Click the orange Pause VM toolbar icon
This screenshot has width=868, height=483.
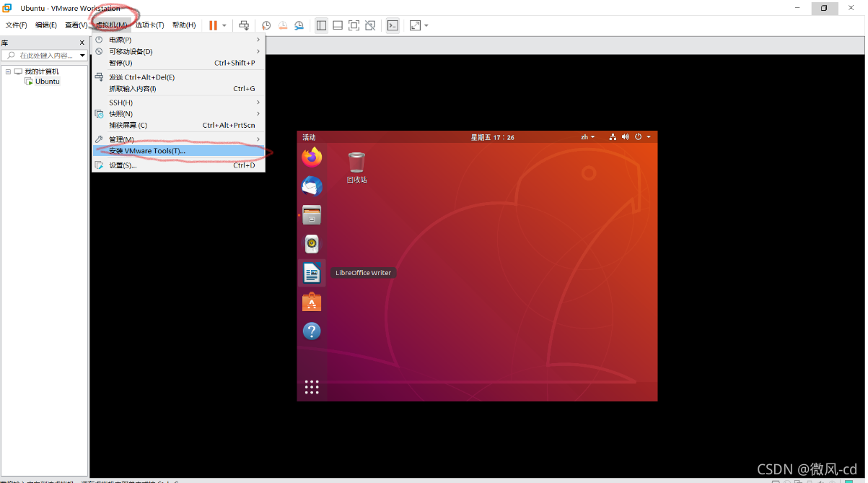(213, 25)
